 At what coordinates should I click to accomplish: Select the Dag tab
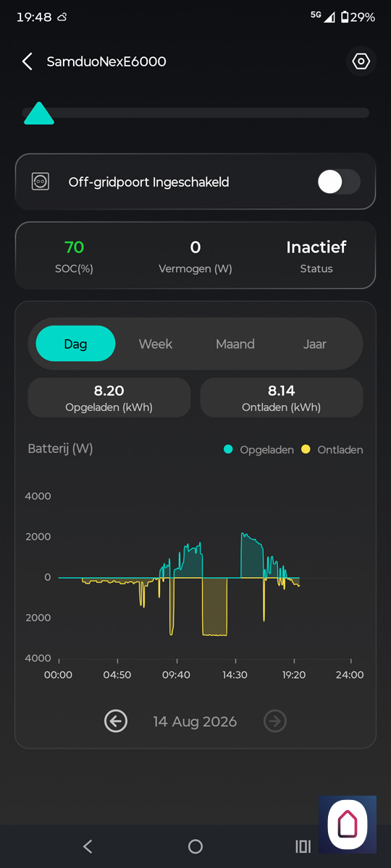tap(75, 344)
